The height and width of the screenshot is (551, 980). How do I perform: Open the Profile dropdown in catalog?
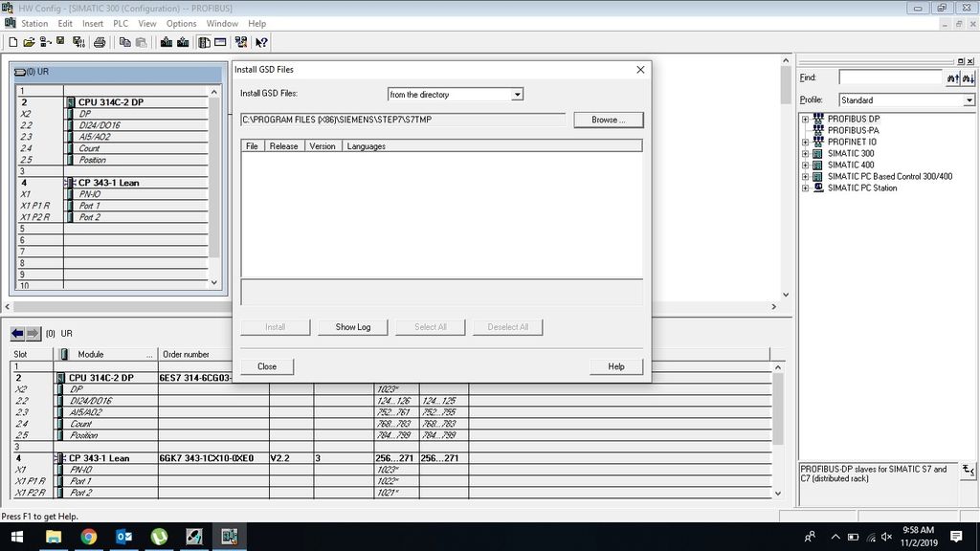[969, 99]
